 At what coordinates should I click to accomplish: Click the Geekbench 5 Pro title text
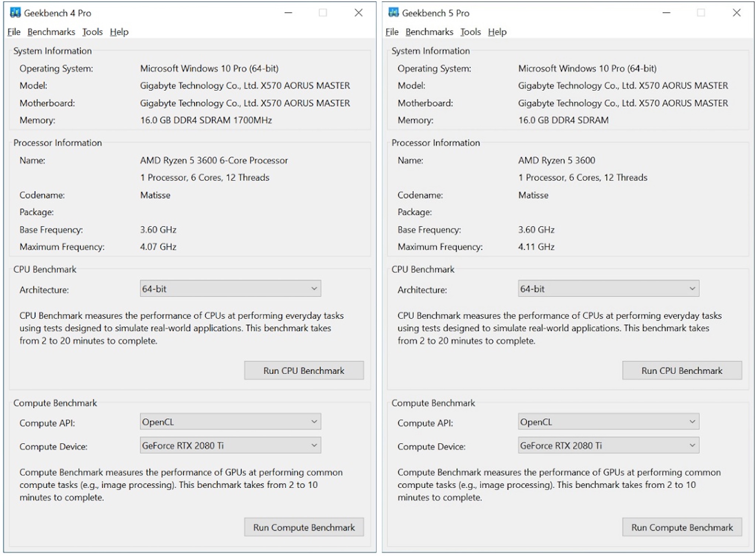click(x=436, y=13)
